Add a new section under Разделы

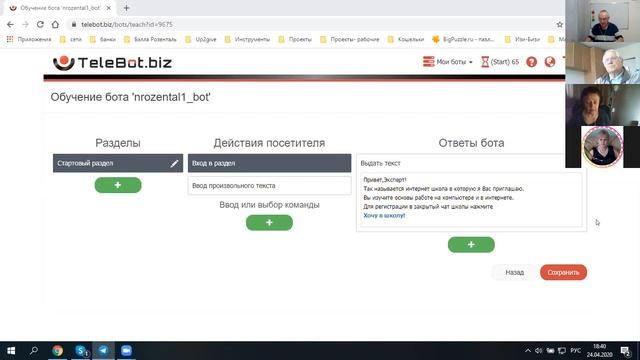tap(118, 185)
